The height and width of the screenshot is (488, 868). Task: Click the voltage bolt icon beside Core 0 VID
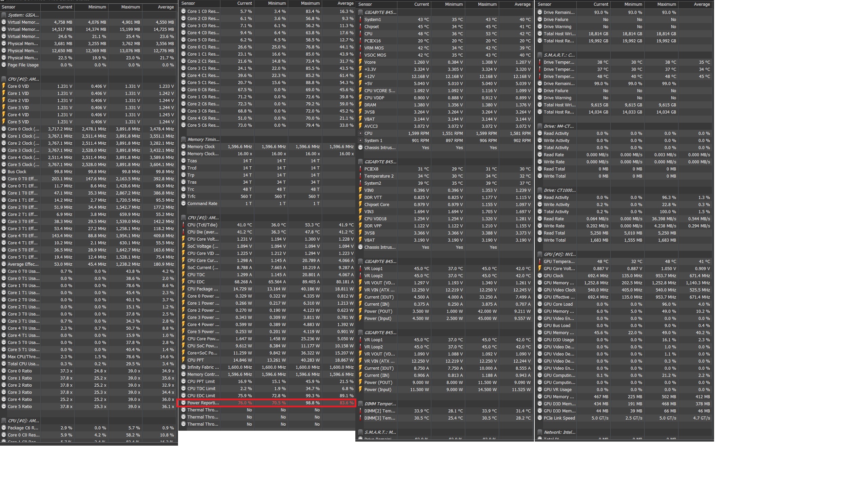click(x=4, y=86)
